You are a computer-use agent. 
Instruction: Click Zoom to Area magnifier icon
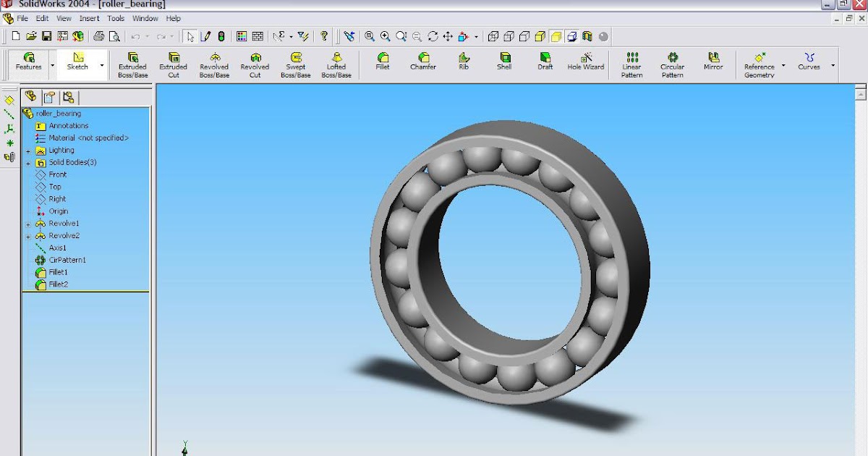coord(386,35)
